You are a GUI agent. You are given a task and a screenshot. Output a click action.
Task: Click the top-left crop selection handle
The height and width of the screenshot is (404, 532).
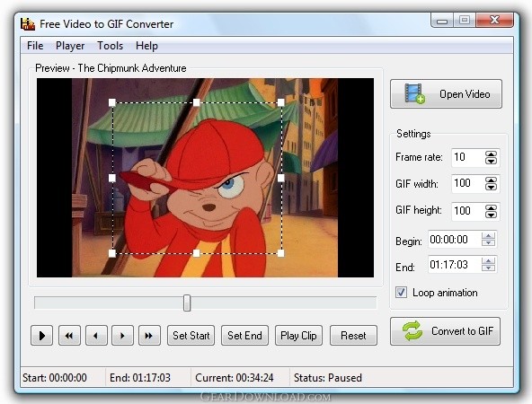(x=112, y=102)
